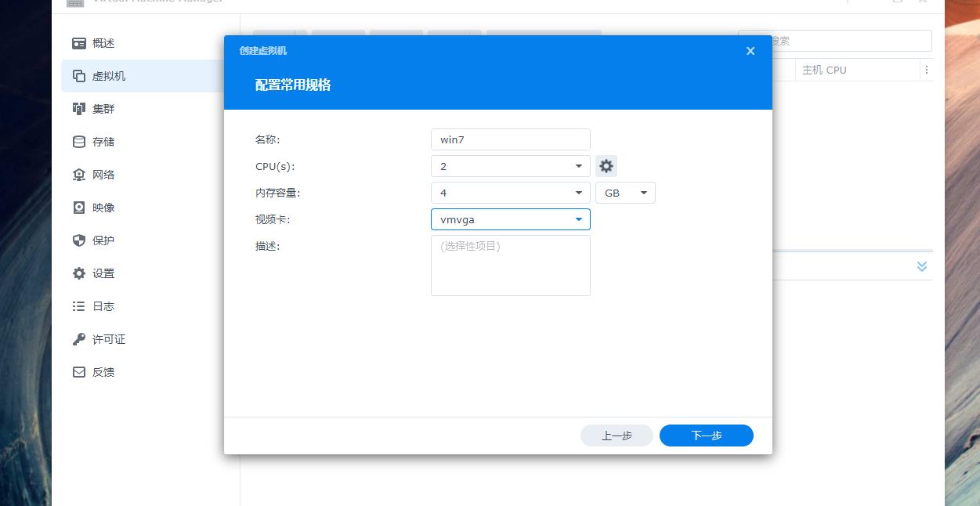Click the 许可证 license key icon
Image resolution: width=980 pixels, height=506 pixels.
(x=79, y=339)
